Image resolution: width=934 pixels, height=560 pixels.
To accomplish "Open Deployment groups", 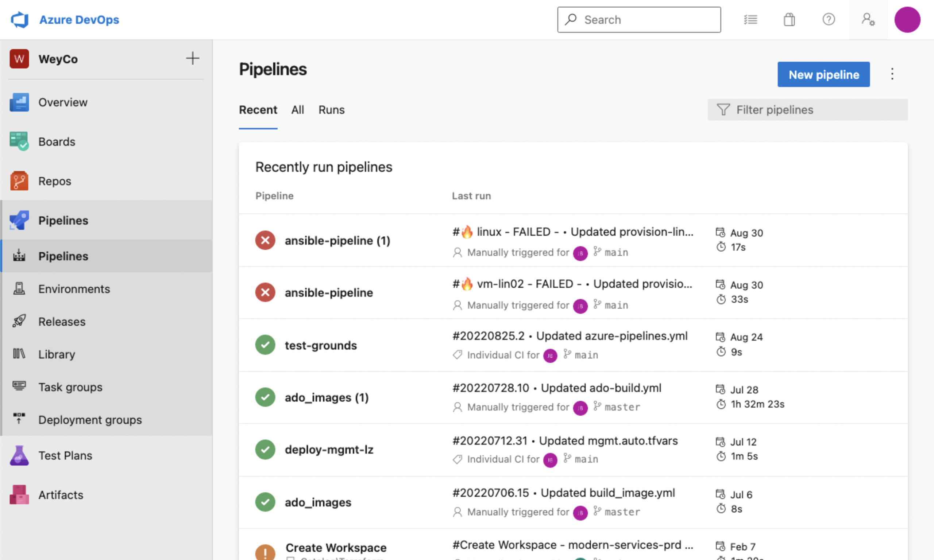I will pos(90,420).
